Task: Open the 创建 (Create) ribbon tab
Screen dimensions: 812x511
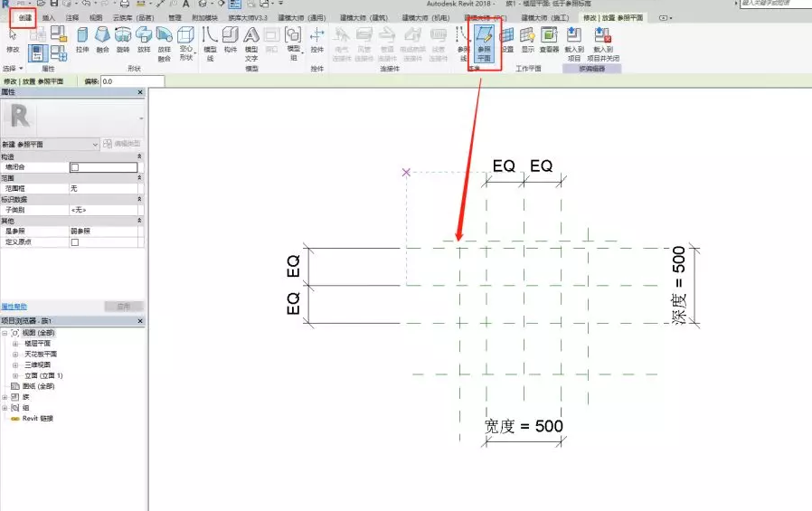Action: (24, 17)
